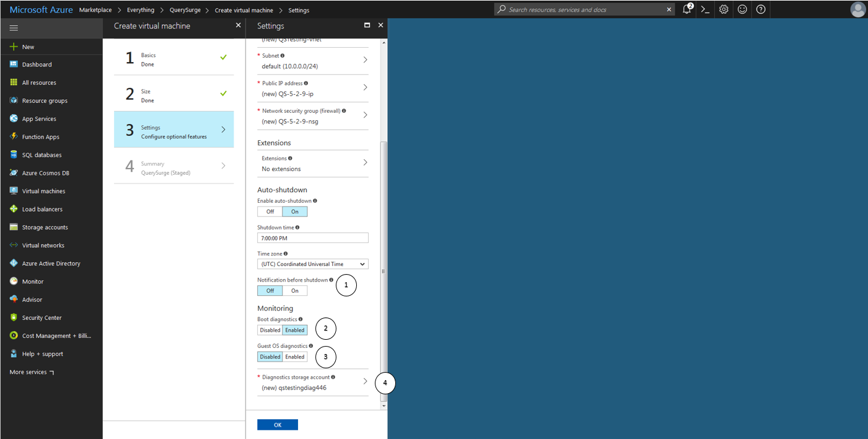Click info icon beside Boot diagnostics

[301, 319]
